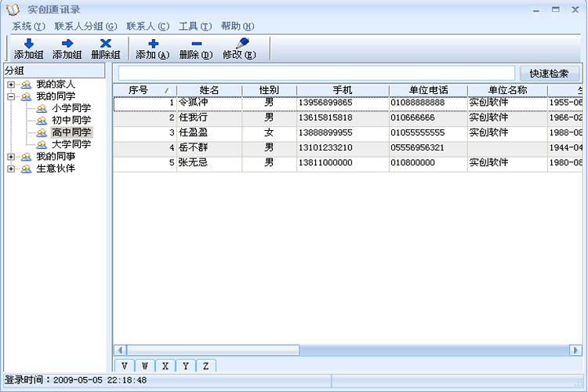Click office phone 010800000
The image size is (588, 392).
tap(413, 163)
